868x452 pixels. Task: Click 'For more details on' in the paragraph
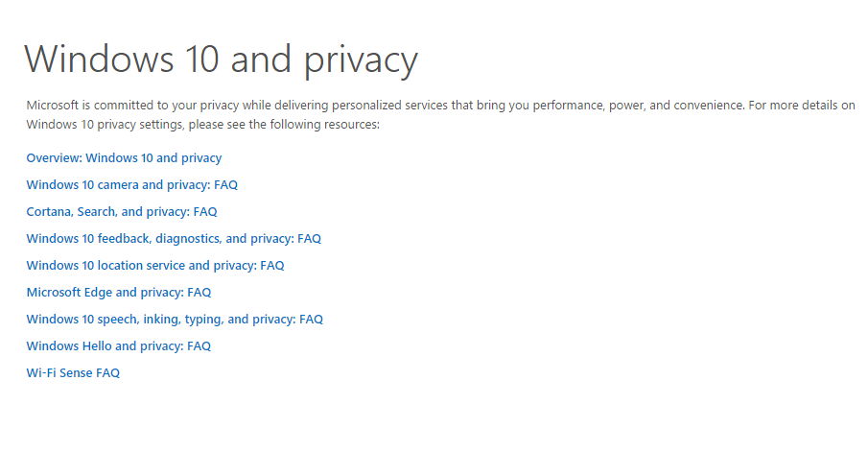coord(802,105)
